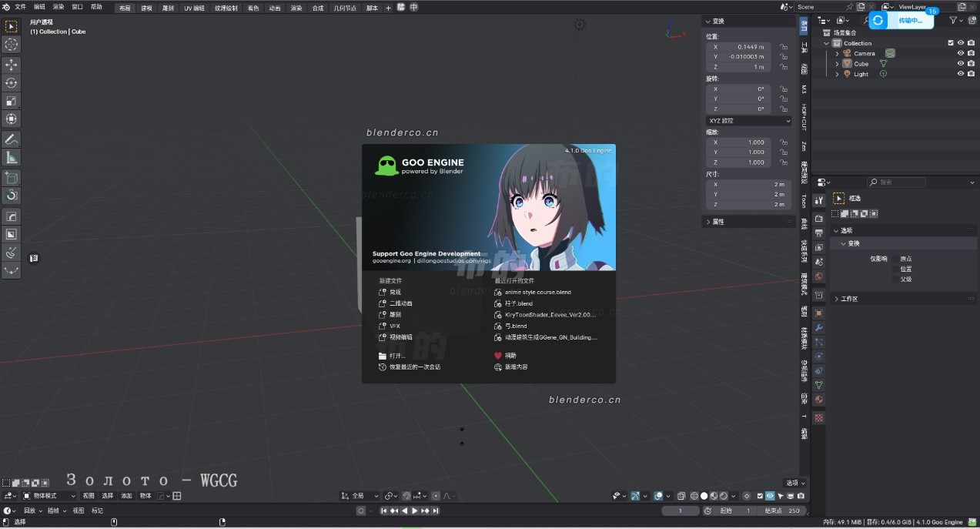This screenshot has width=980, height=529.
Task: Enable affect only Origins checkbox
Action: [895, 259]
